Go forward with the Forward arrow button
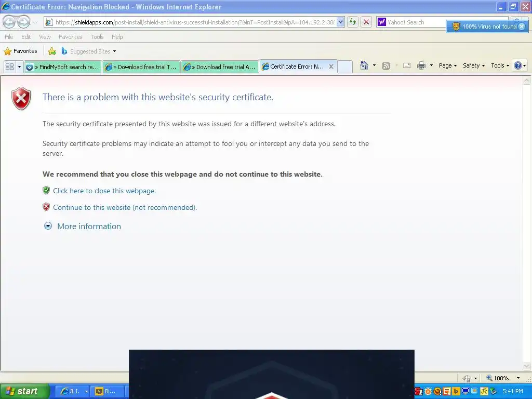Image resolution: width=532 pixels, height=399 pixels. pyautogui.click(x=23, y=22)
